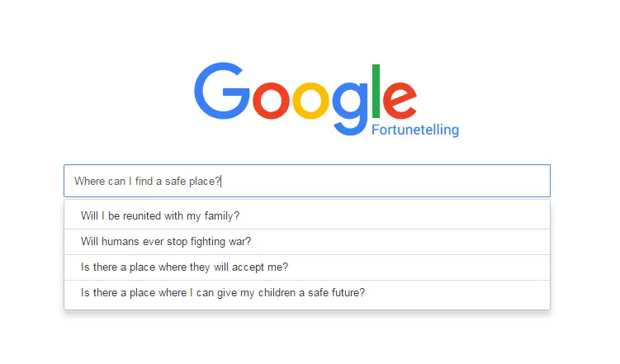Click the word "reunited" in the first suggestion
The image size is (620, 364).
point(142,215)
